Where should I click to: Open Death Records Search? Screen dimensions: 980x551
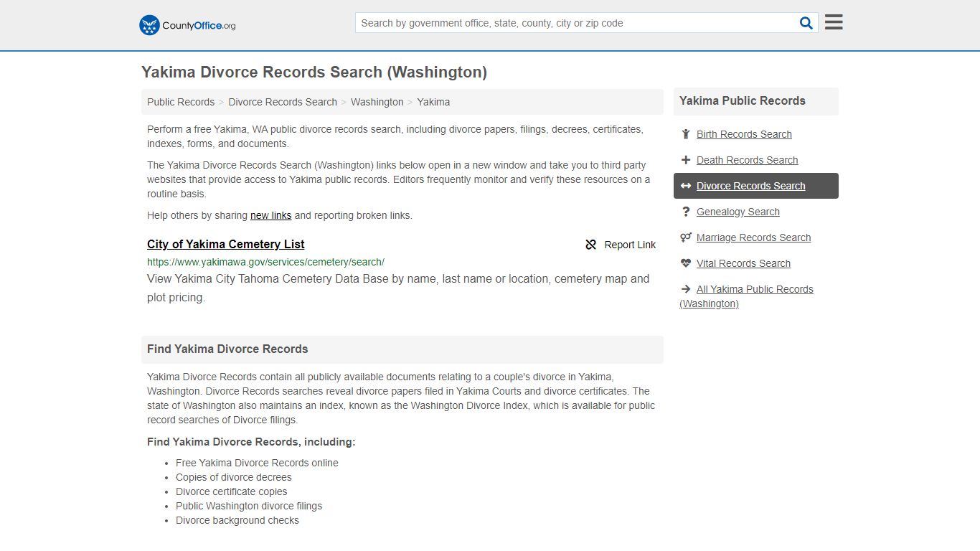click(747, 160)
